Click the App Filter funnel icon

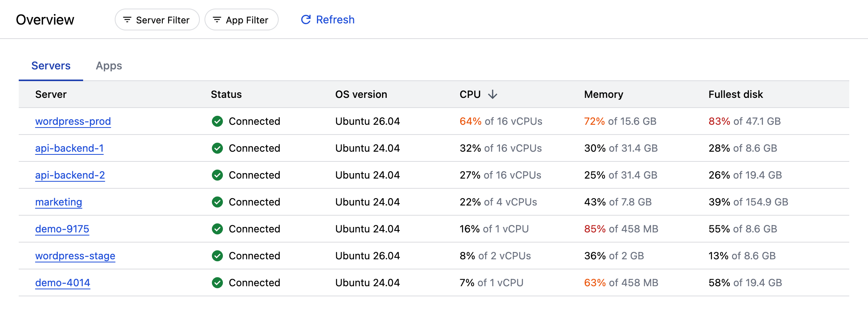click(x=217, y=20)
